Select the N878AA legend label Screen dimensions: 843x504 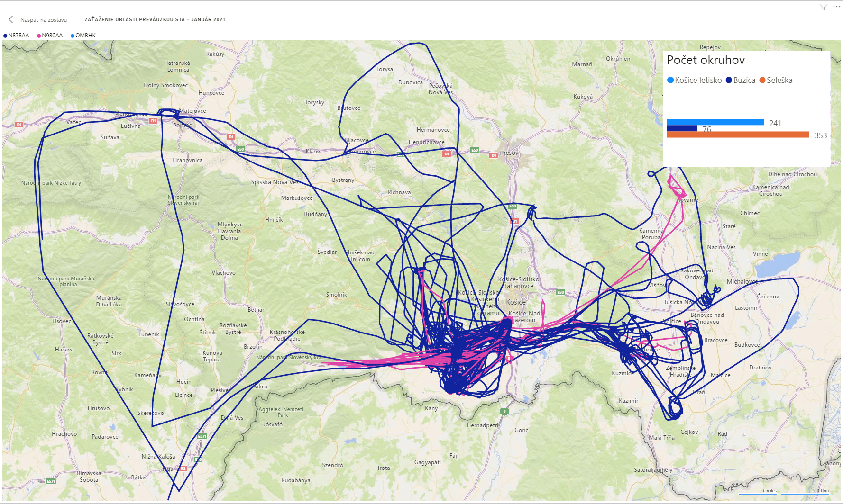[18, 36]
